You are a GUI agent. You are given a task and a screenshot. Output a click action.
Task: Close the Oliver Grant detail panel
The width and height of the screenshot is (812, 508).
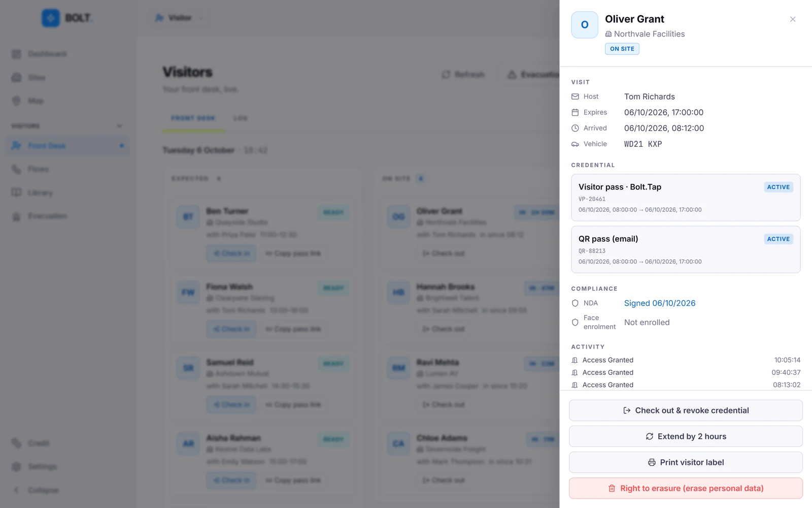click(x=792, y=19)
